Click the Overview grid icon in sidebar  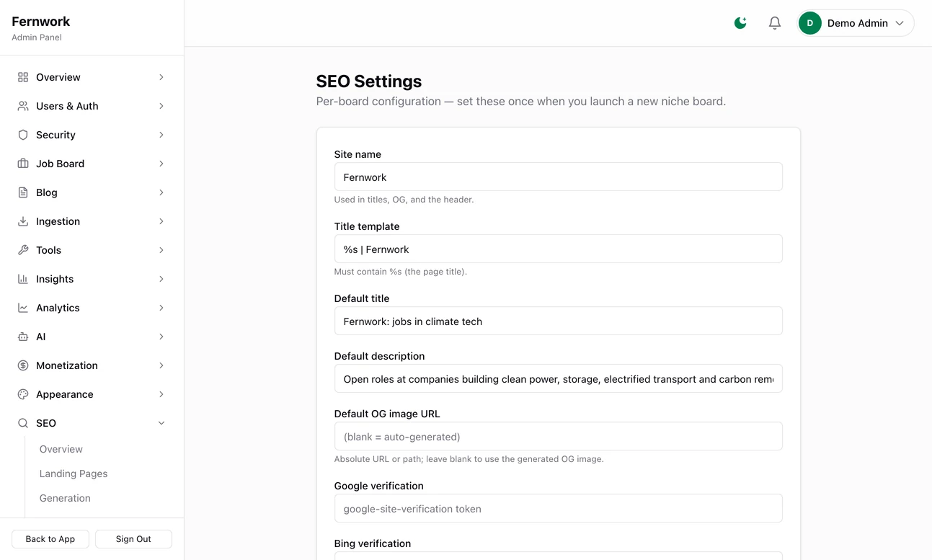point(23,77)
